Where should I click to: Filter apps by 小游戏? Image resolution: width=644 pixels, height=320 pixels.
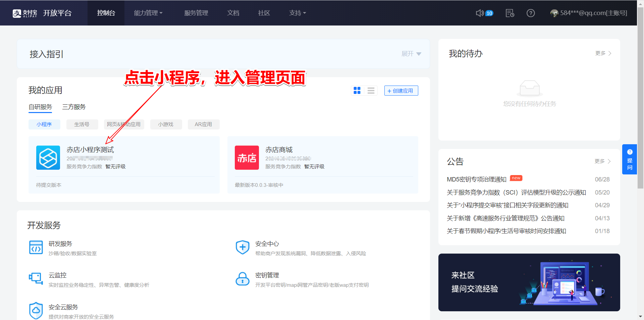[x=166, y=124]
